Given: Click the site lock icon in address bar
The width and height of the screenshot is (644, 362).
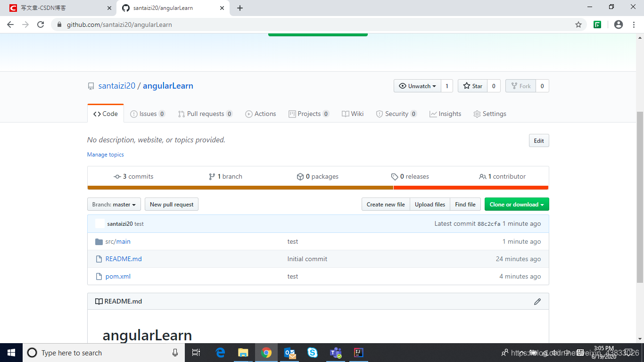Looking at the screenshot, I should pyautogui.click(x=59, y=25).
